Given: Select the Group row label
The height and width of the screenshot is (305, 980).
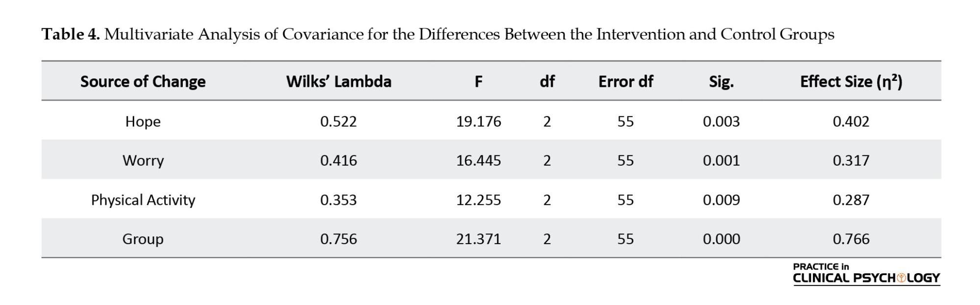Looking at the screenshot, I should point(143,239).
